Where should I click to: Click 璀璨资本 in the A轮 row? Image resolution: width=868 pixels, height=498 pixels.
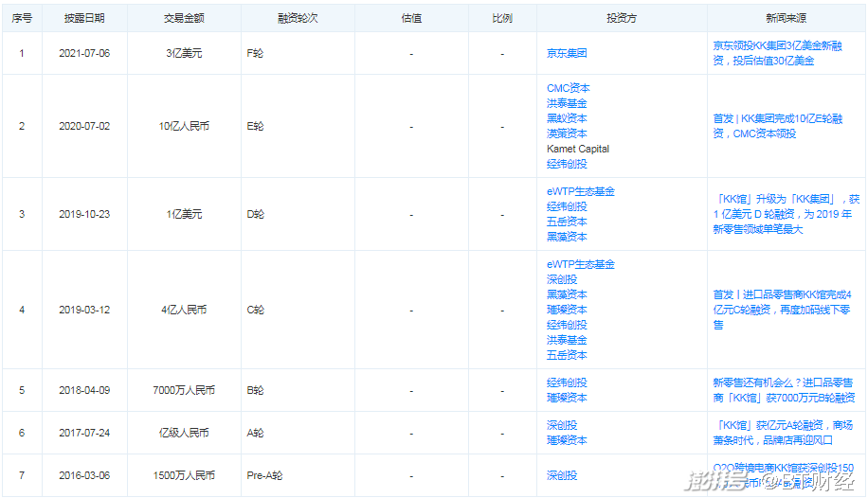click(567, 440)
